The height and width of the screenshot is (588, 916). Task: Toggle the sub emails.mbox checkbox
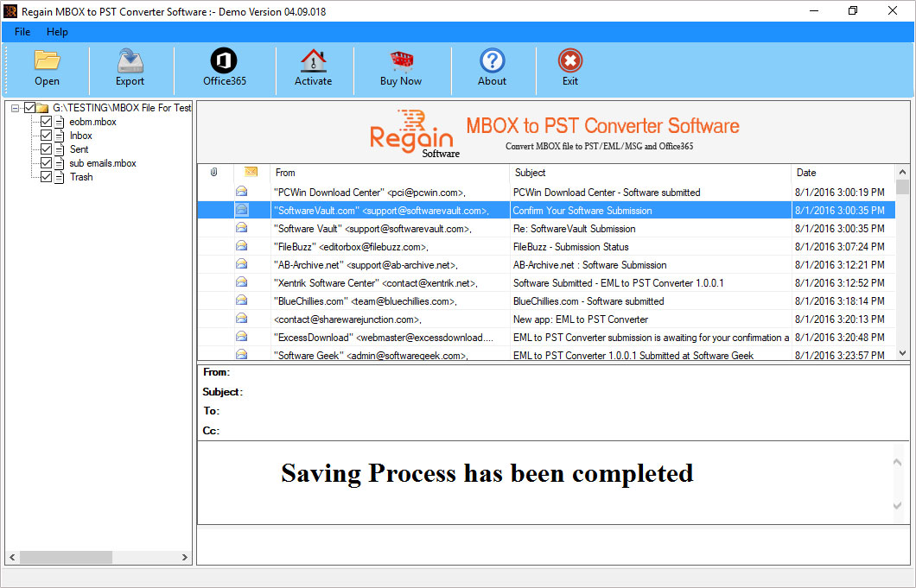46,163
